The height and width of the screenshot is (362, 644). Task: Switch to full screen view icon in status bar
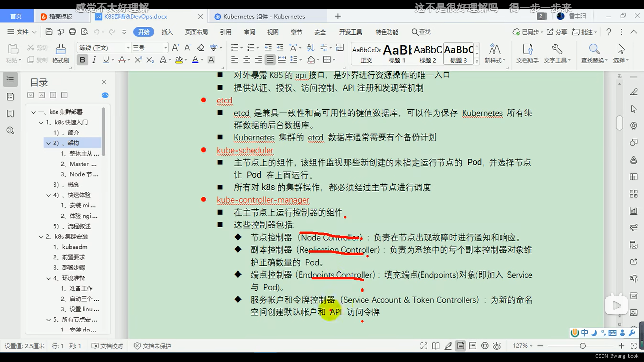[424, 346]
